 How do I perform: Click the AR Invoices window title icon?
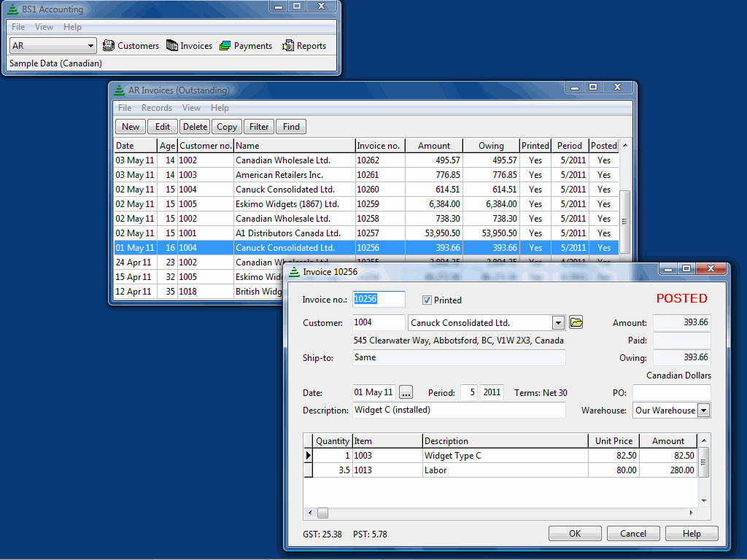click(119, 90)
